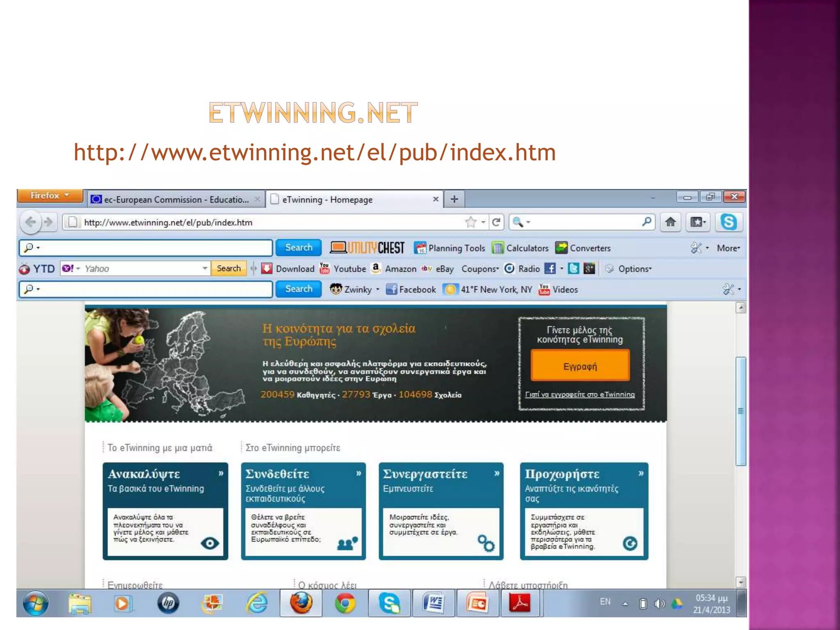Viewport: 840px width, 630px height.
Task: Open the Συνδεθείτε card
Action: coord(304,511)
